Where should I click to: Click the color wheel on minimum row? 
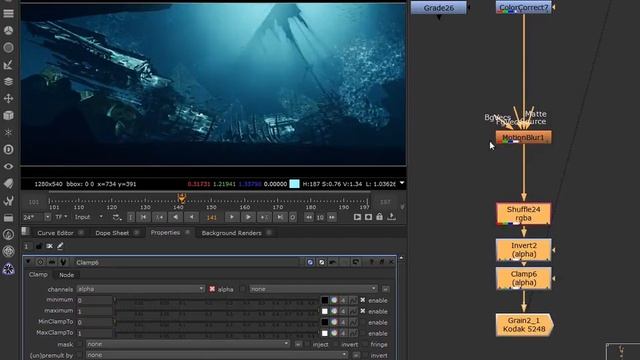334,300
